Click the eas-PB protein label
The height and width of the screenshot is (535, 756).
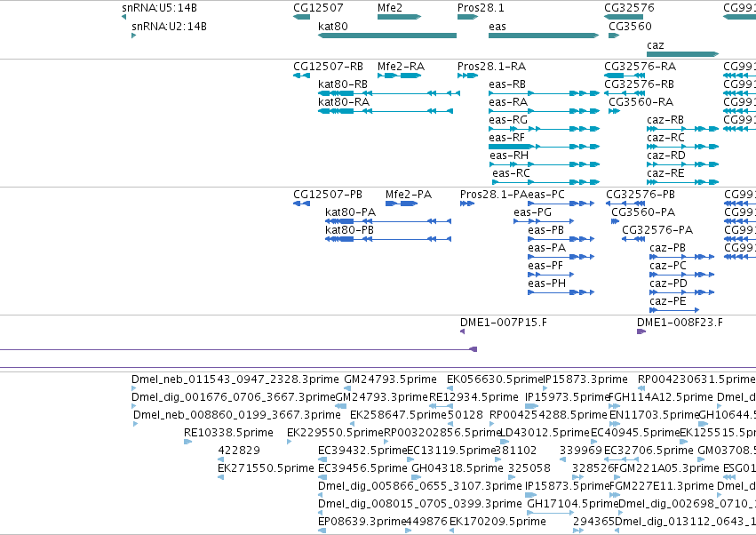click(545, 230)
